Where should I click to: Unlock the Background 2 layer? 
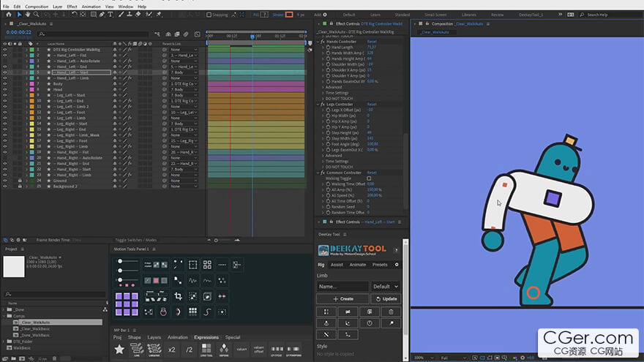point(19,186)
